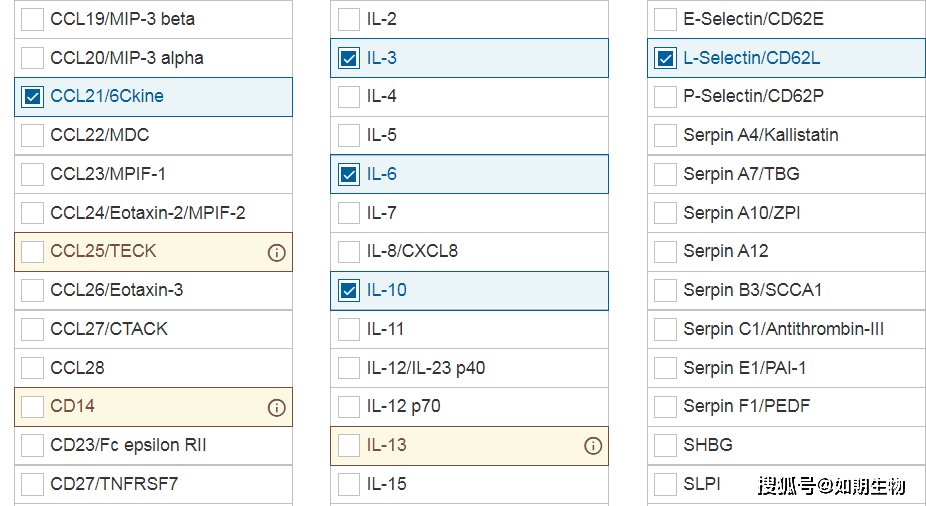
Task: Tick the IL-2 checkbox
Action: pos(348,19)
